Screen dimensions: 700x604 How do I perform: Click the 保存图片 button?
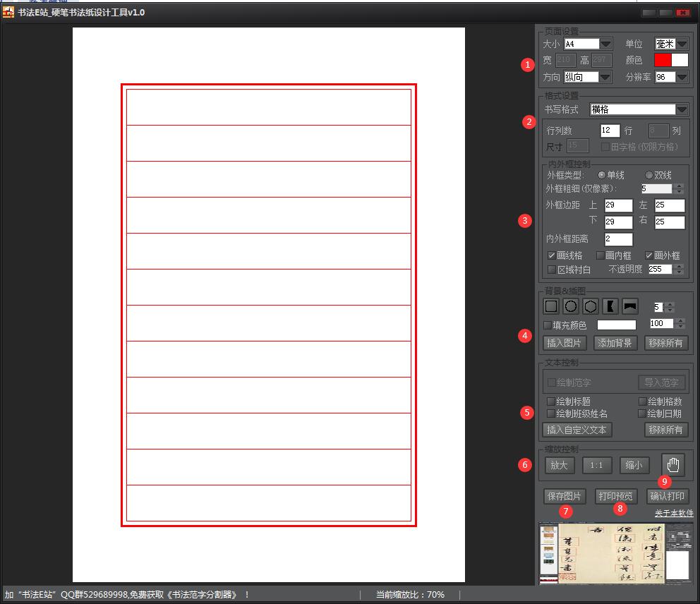point(565,496)
